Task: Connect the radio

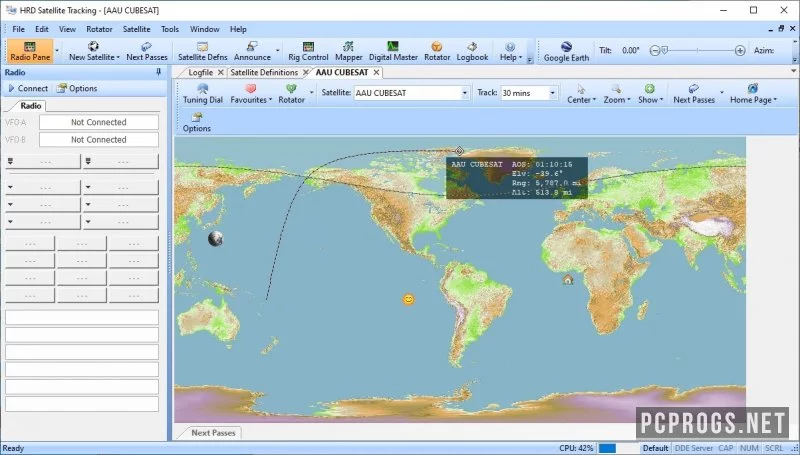Action: click(x=28, y=88)
